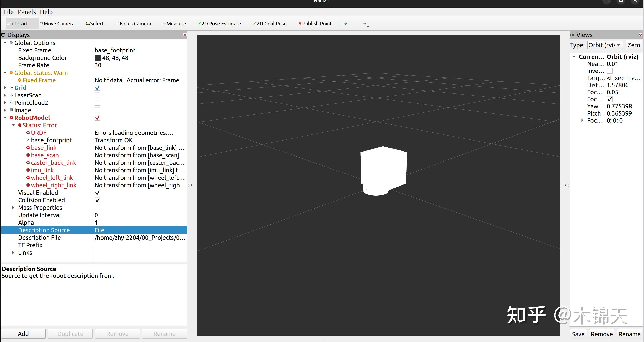This screenshot has height=342, width=644.
Task: Check the Invert Z Axis checkbox in Views
Action: coord(609,71)
